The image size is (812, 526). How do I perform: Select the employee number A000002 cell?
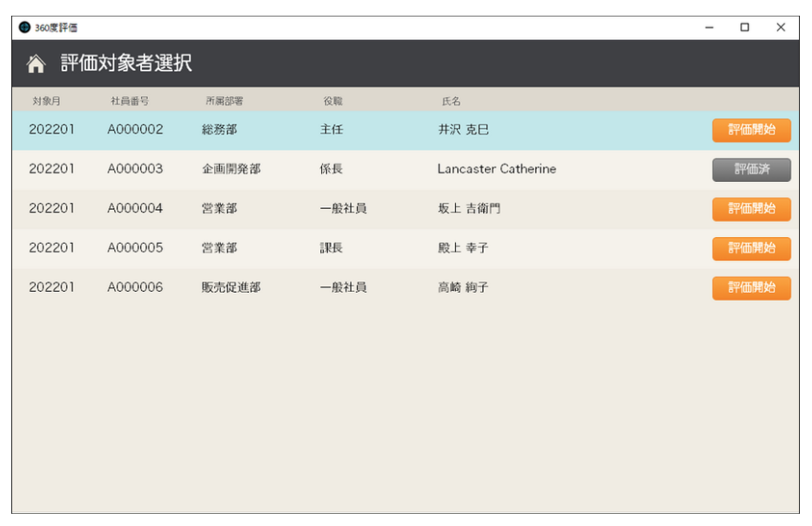(135, 130)
